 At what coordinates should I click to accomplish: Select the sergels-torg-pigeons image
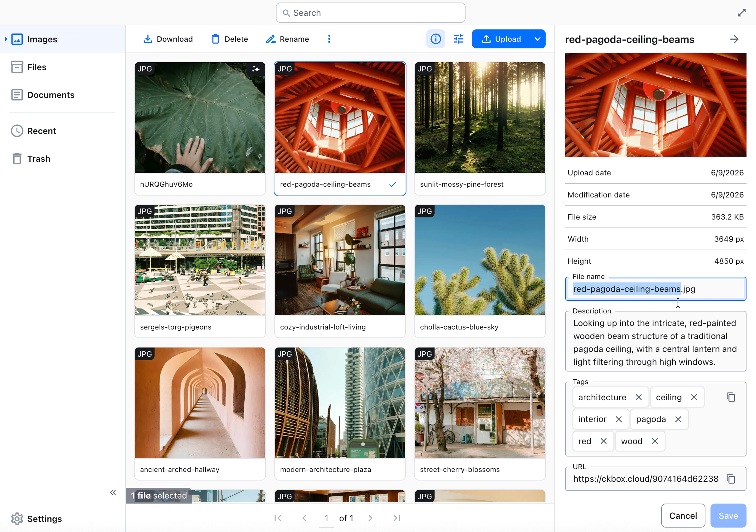tap(200, 260)
